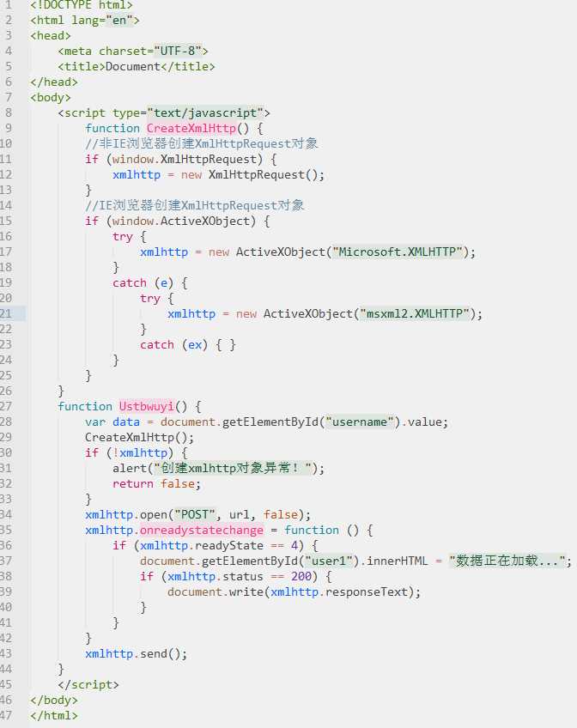
Task: Click the "POST" string in the open call
Action: point(195,514)
